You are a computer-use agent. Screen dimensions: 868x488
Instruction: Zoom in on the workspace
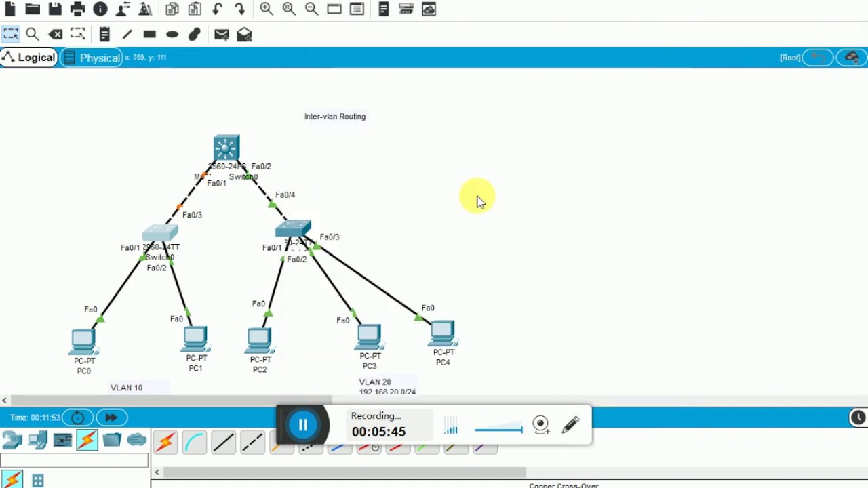tap(267, 9)
